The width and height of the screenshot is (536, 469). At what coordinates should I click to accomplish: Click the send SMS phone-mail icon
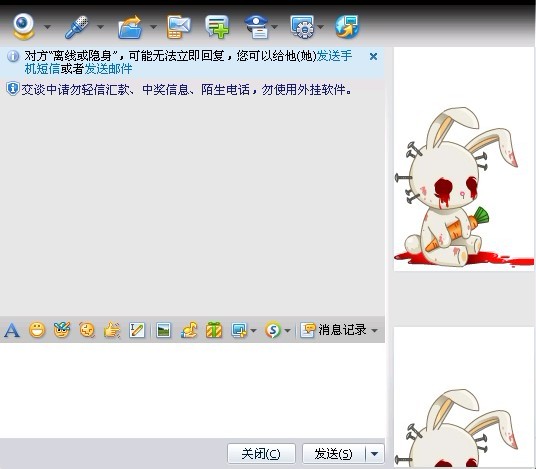point(178,27)
